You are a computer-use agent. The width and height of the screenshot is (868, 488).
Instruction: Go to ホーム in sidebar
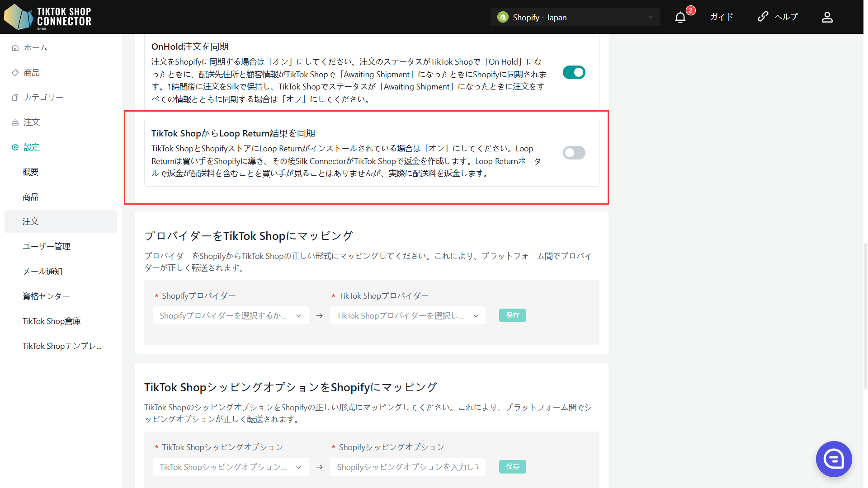pos(36,48)
